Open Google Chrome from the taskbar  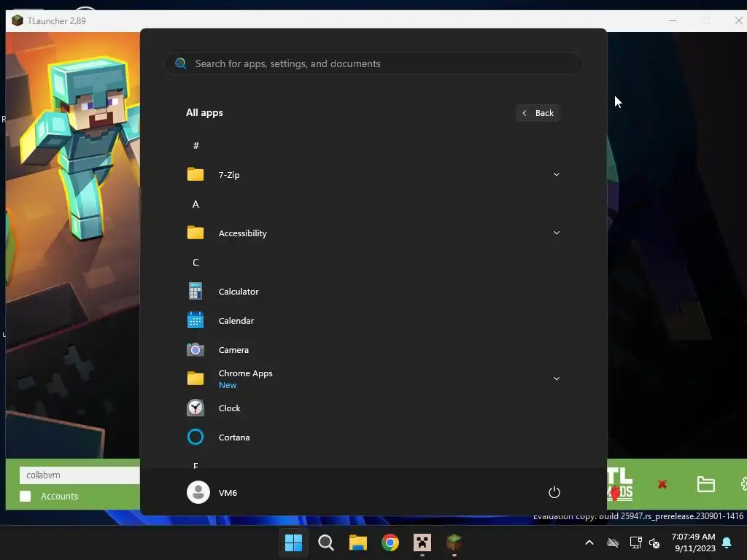pyautogui.click(x=390, y=542)
